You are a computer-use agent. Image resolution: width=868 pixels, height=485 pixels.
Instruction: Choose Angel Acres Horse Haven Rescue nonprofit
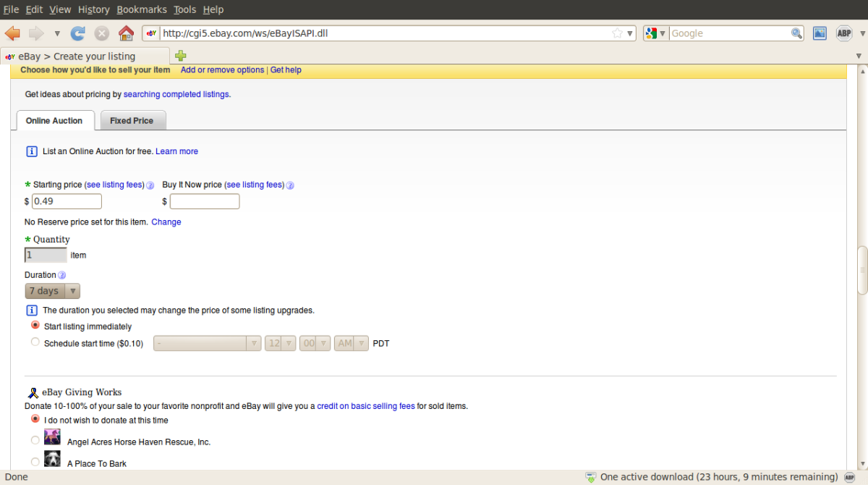tap(35, 439)
